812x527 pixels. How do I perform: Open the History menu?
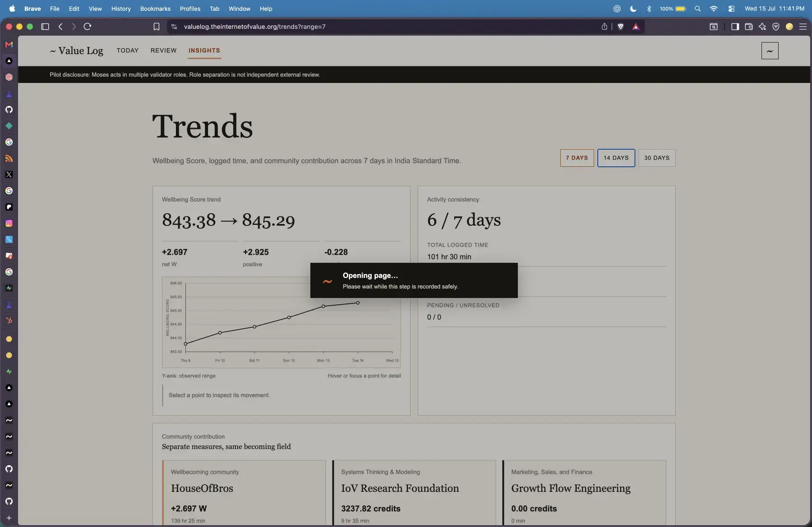click(121, 9)
